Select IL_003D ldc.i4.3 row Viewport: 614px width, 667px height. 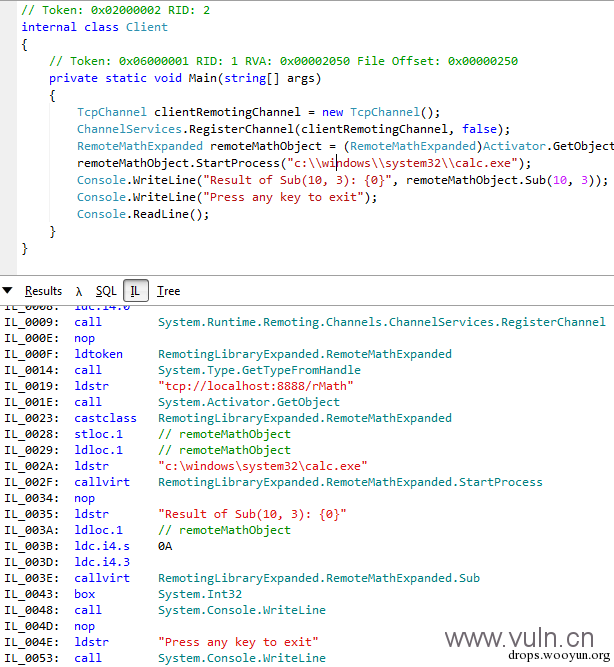[x=67, y=562]
